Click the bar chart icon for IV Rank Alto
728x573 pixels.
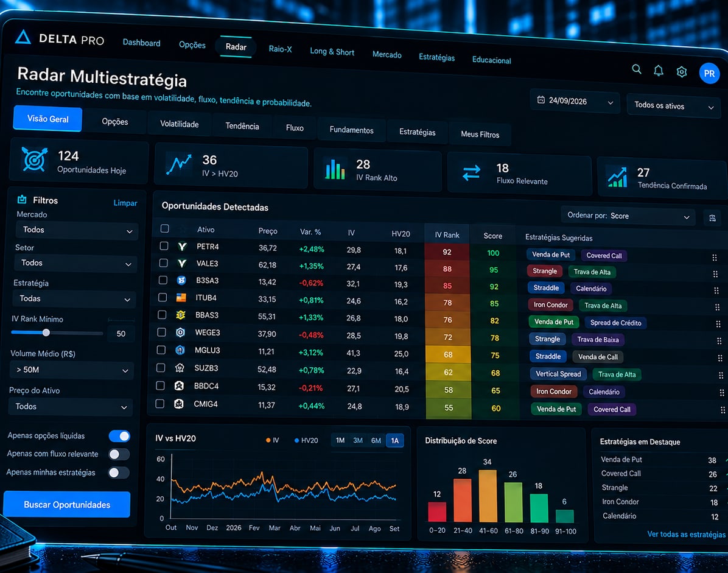pos(335,169)
